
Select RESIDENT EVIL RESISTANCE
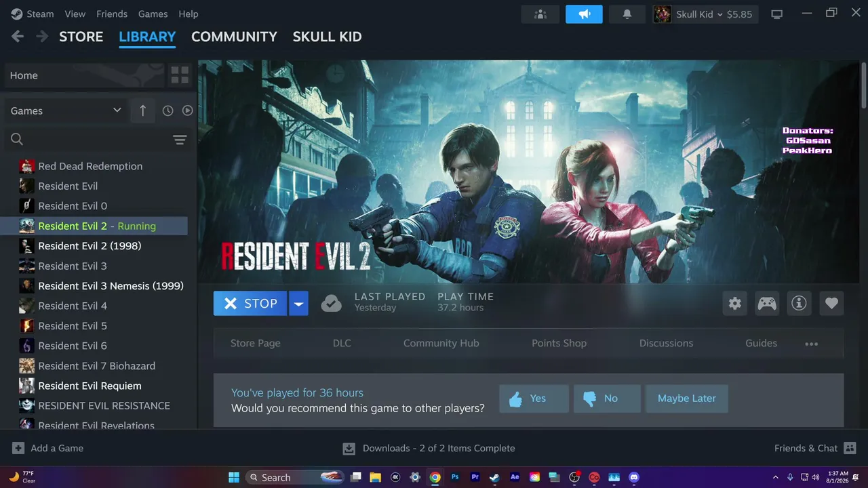coord(94,406)
